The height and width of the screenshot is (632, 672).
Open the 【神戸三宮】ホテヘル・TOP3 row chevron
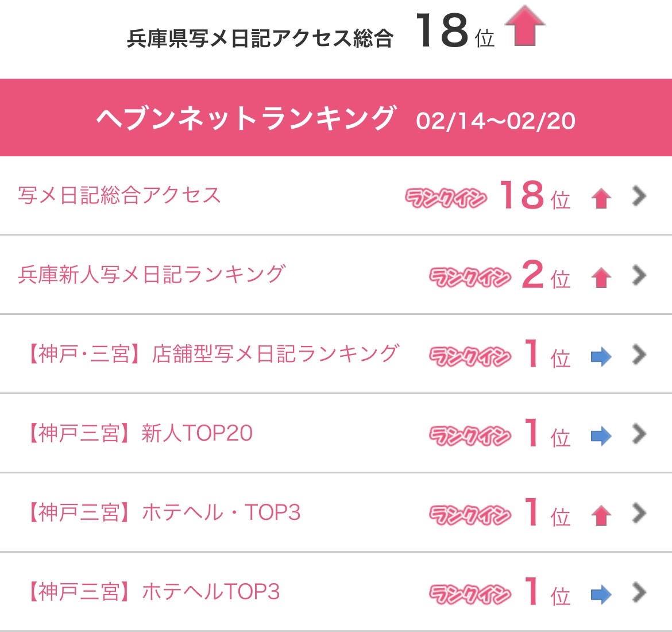click(x=639, y=513)
